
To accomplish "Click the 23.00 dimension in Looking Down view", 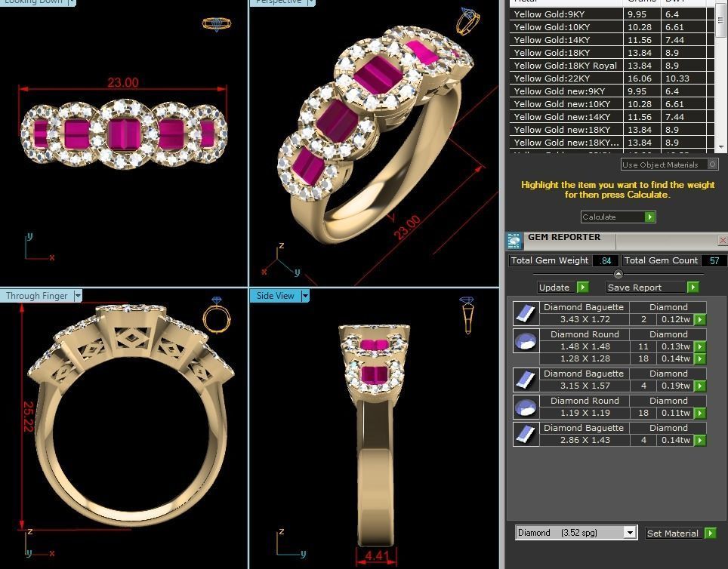I will pyautogui.click(x=123, y=82).
